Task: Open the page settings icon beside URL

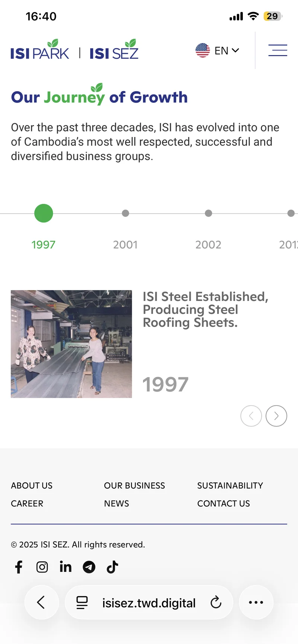Action: (82, 602)
